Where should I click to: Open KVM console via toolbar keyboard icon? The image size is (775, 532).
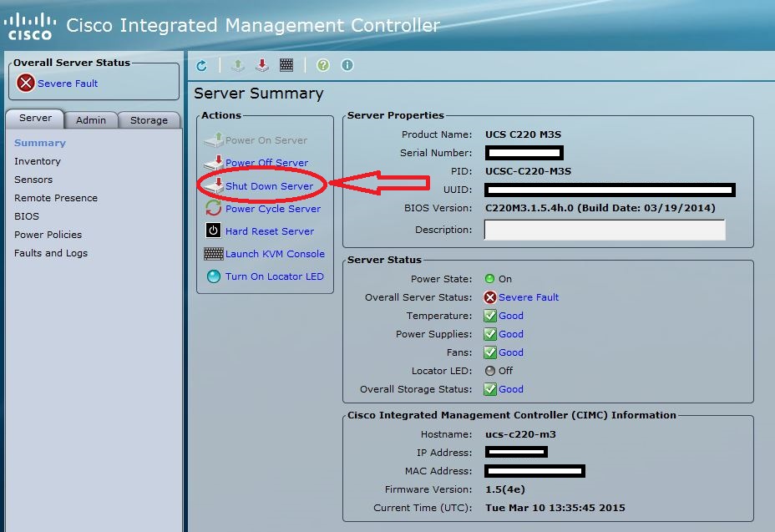point(286,65)
